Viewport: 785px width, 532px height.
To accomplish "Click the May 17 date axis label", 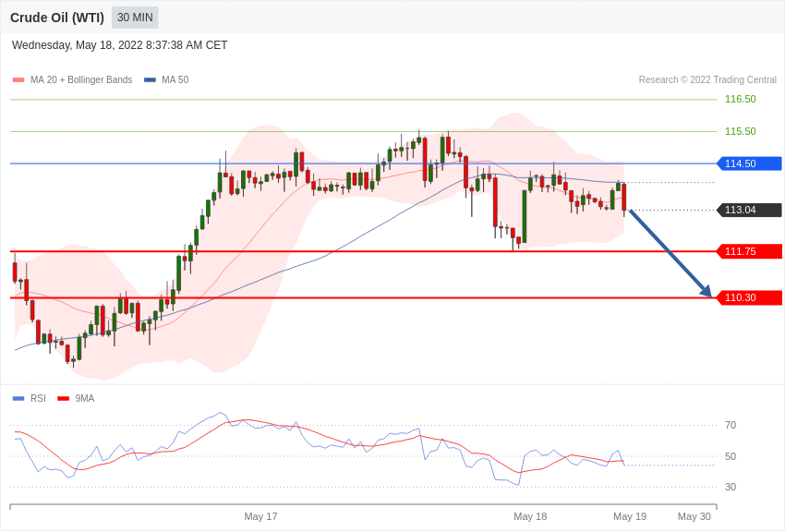I will (x=260, y=516).
